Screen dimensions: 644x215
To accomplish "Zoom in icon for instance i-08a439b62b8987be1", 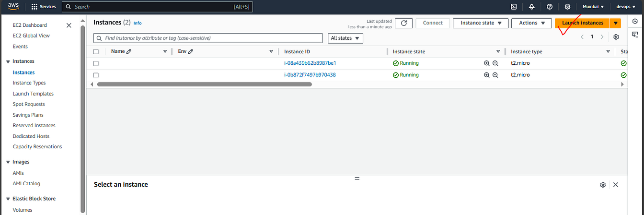I will 487,63.
